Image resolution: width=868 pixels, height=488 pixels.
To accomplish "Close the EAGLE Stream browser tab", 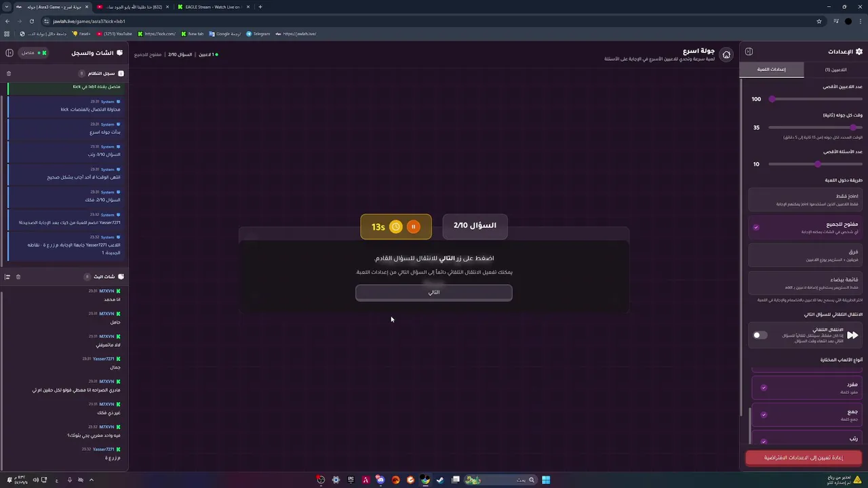I will click(x=248, y=7).
